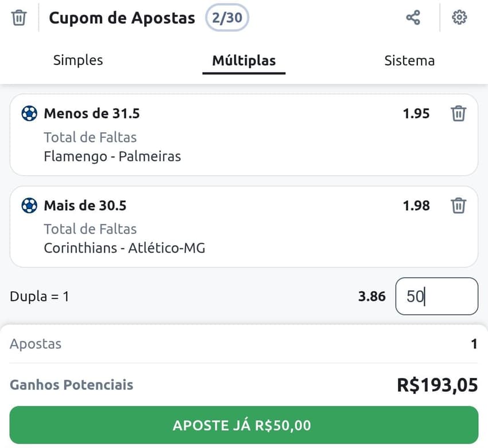Remove the Flamengo - Palmeiras bet

point(458,113)
